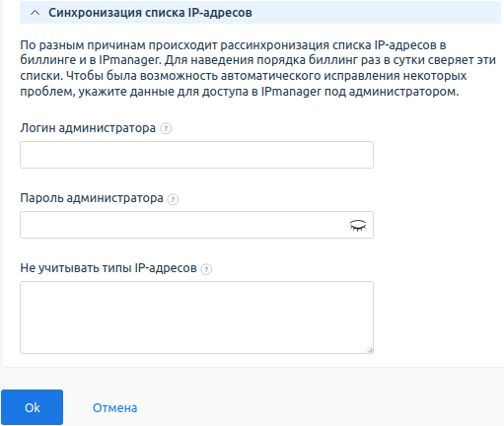Viewport: 504px width, 426px height.
Task: Click the blank right side of the blue header bar
Action: [x=377, y=13]
